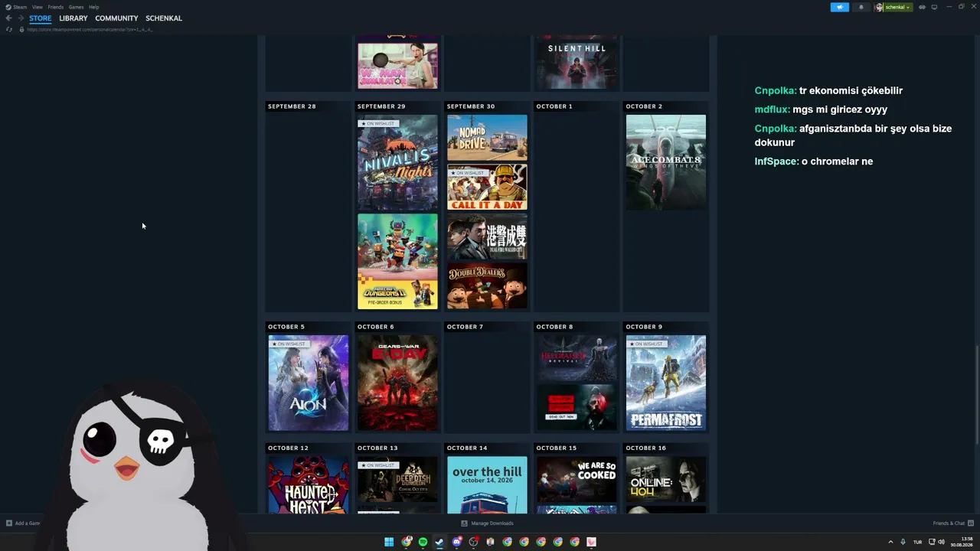Open Steam announcements megaphone button
980x551 pixels.
840,7
